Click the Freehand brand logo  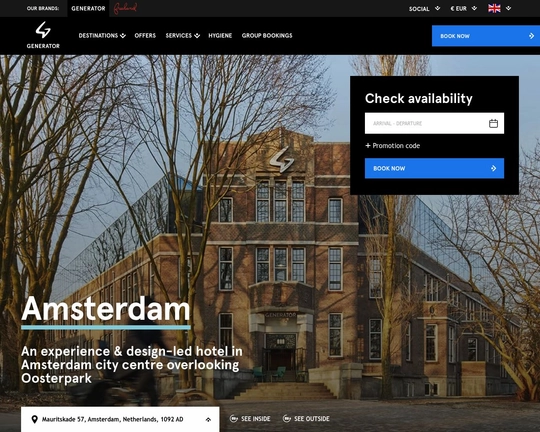[125, 8]
